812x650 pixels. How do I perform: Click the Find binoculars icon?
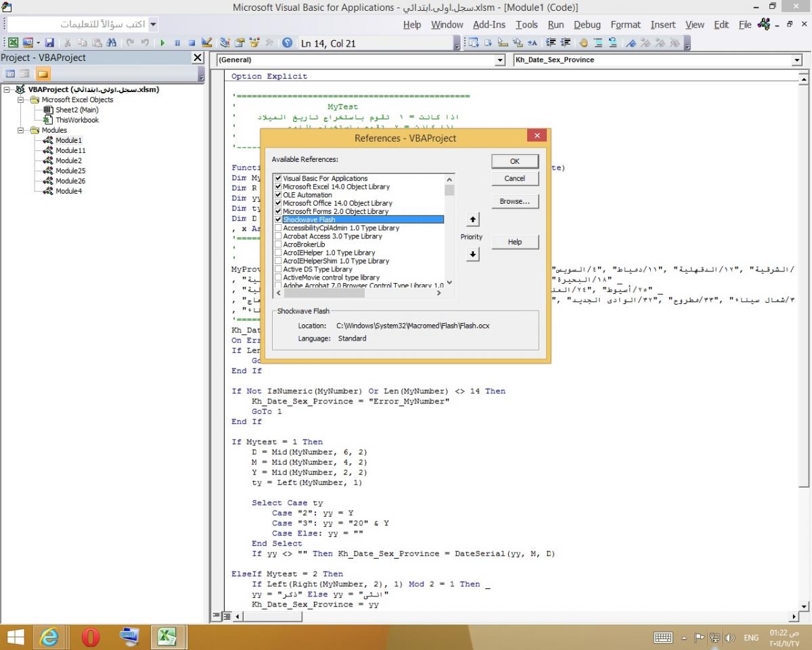point(111,43)
